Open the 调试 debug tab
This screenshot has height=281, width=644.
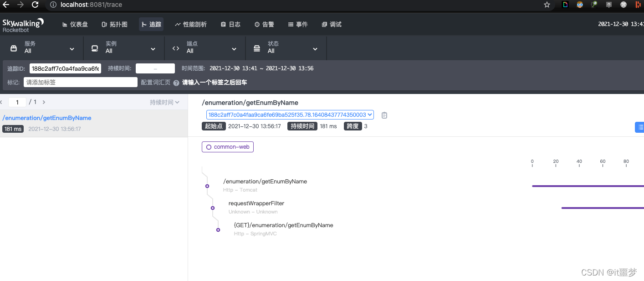332,25
